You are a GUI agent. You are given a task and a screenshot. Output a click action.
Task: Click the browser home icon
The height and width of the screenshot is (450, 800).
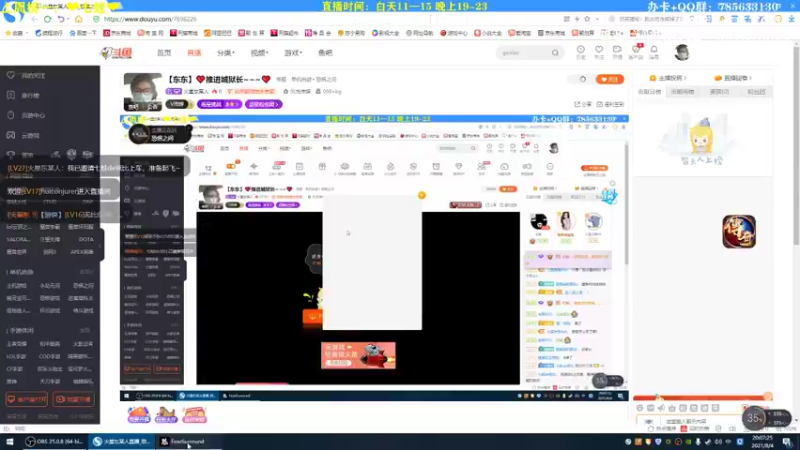point(79,19)
